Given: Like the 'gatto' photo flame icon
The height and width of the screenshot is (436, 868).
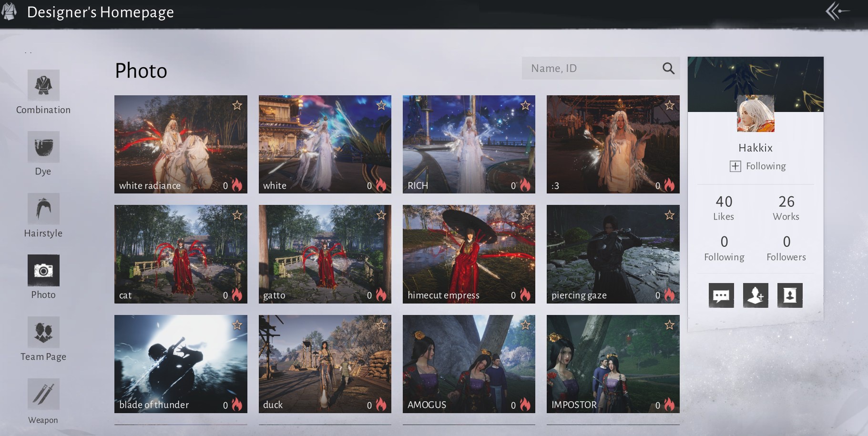Looking at the screenshot, I should pos(381,295).
